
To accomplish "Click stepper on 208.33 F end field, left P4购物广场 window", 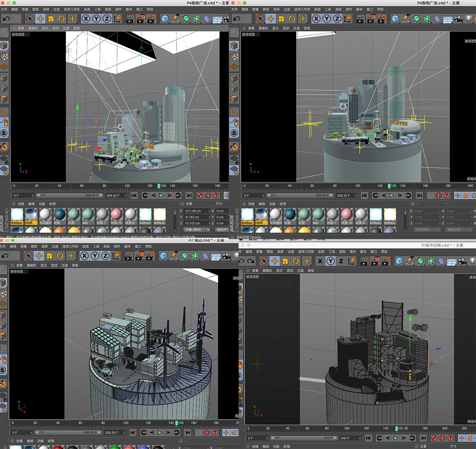I will click(125, 196).
